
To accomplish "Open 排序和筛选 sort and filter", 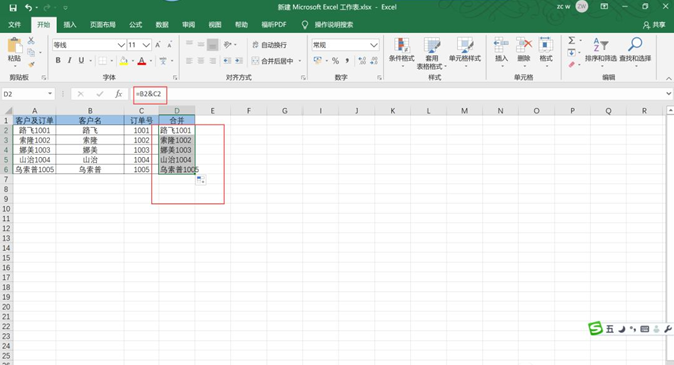I will tap(600, 52).
